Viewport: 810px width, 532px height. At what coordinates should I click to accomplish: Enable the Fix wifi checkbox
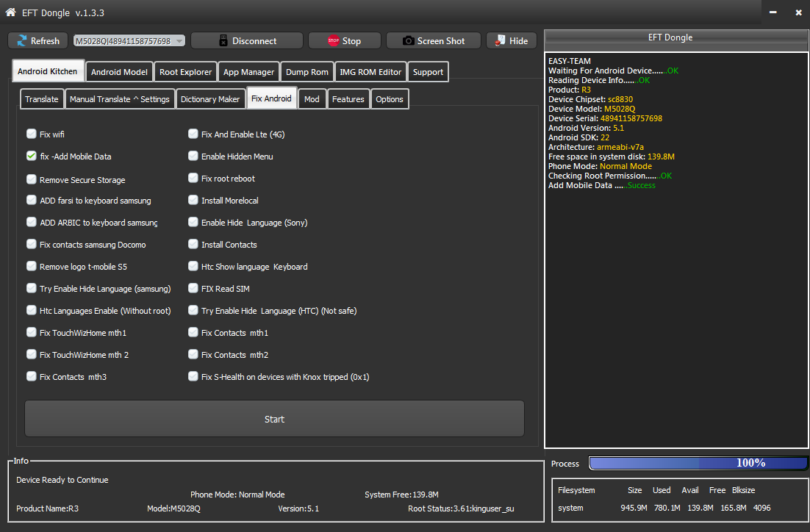pyautogui.click(x=32, y=134)
